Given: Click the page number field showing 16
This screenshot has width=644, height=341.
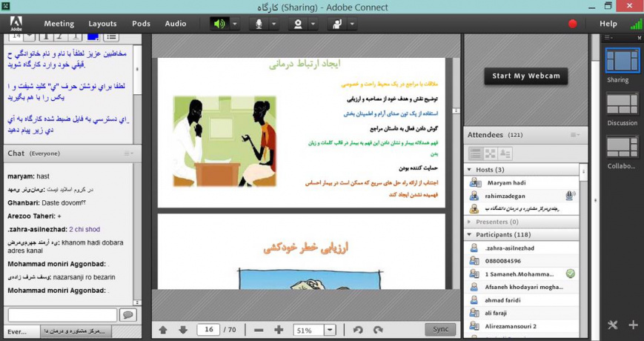Looking at the screenshot, I should [x=209, y=329].
